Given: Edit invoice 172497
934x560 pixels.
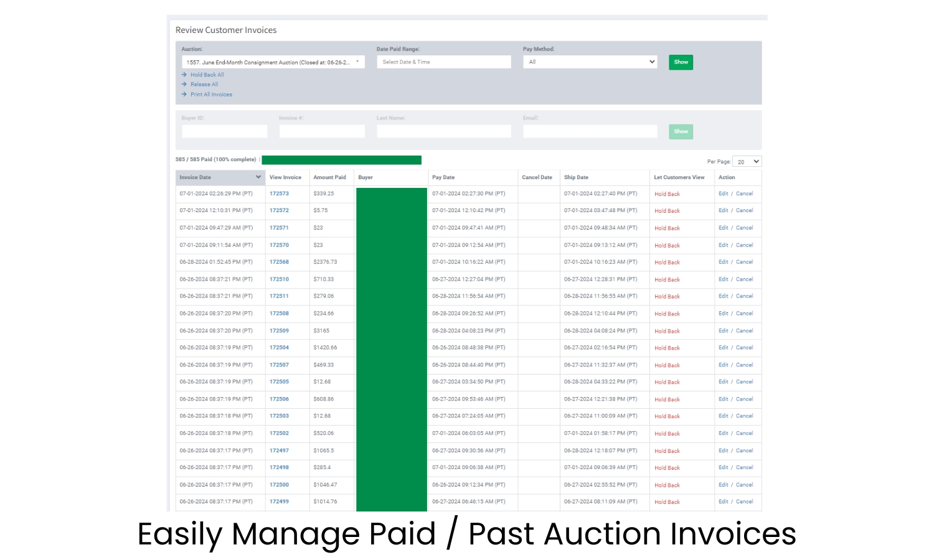Looking at the screenshot, I should [x=723, y=450].
